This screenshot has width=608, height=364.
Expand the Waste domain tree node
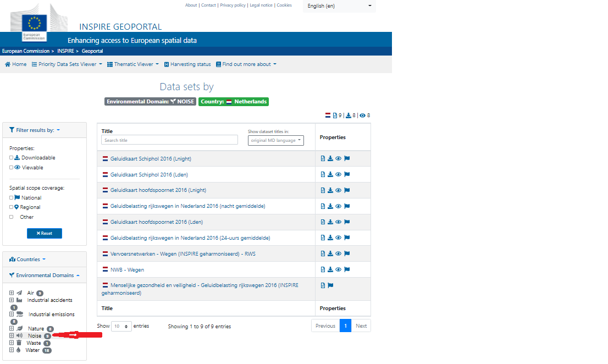click(12, 343)
